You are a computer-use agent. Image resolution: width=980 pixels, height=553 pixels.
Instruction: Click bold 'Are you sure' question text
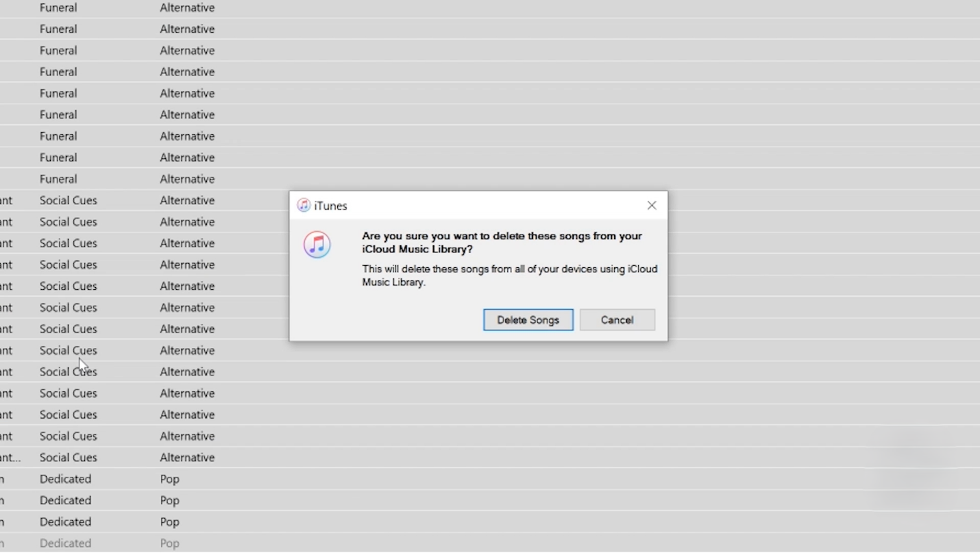tap(502, 243)
